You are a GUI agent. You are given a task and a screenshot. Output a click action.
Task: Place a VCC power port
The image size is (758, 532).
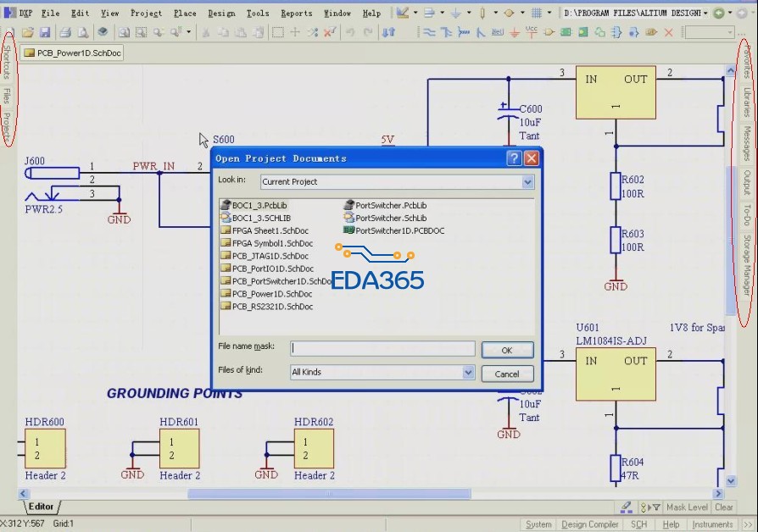click(532, 32)
